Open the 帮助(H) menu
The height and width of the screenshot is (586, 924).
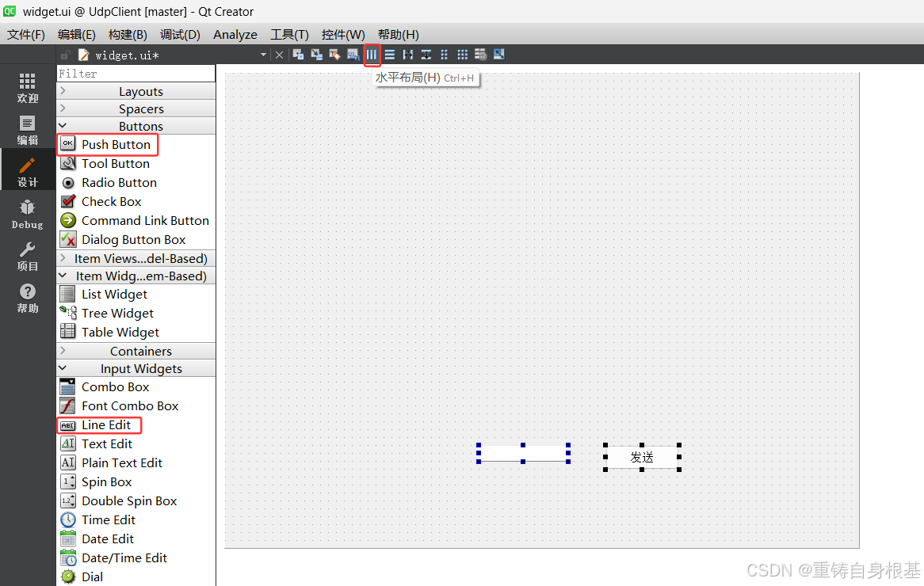click(x=399, y=35)
